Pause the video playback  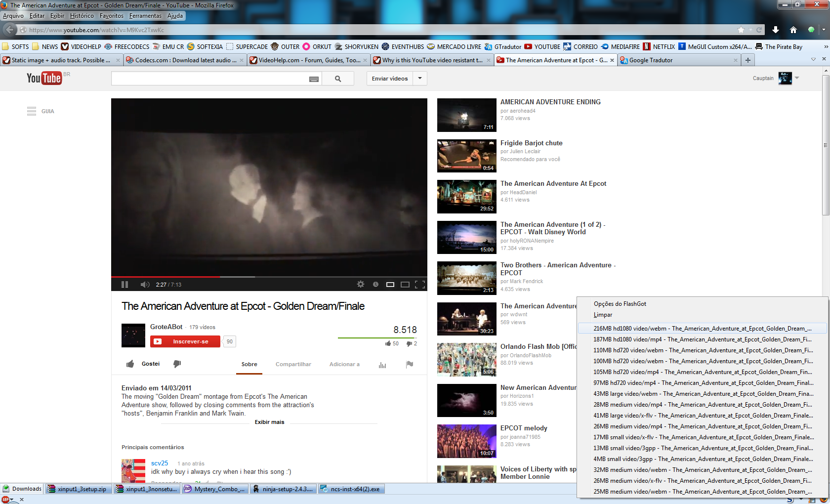click(124, 285)
